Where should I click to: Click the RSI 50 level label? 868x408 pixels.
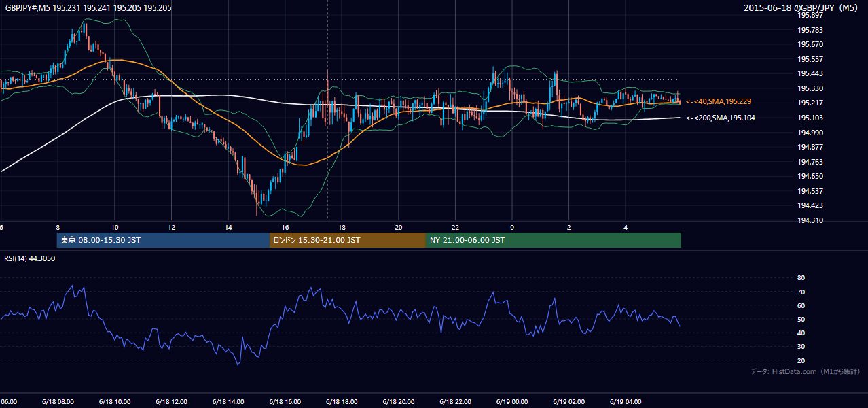pyautogui.click(x=801, y=319)
